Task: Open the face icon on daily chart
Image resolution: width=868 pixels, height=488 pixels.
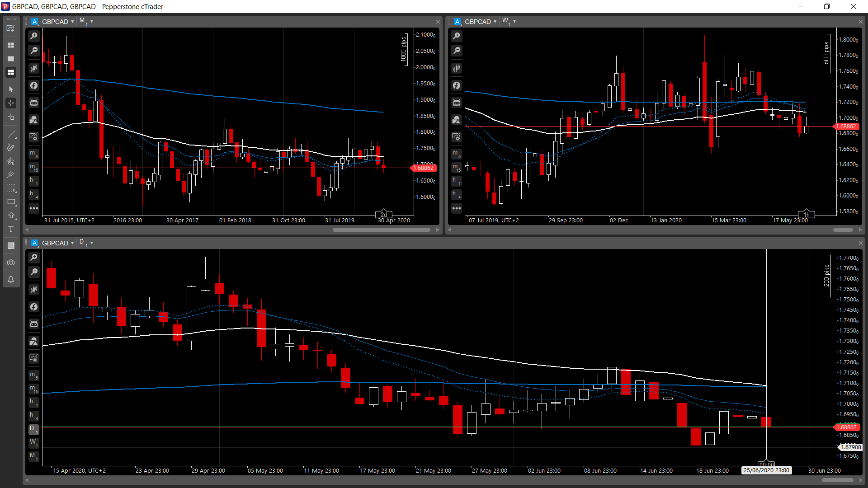Action: click(34, 307)
